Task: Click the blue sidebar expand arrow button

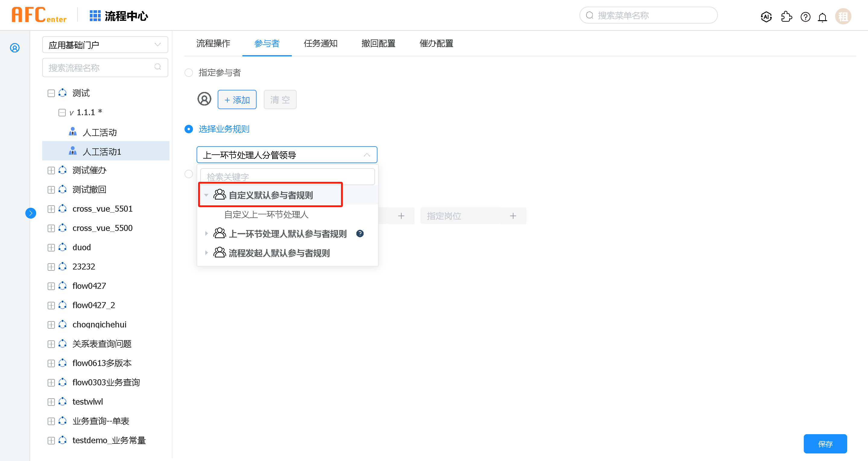Action: [x=31, y=213]
